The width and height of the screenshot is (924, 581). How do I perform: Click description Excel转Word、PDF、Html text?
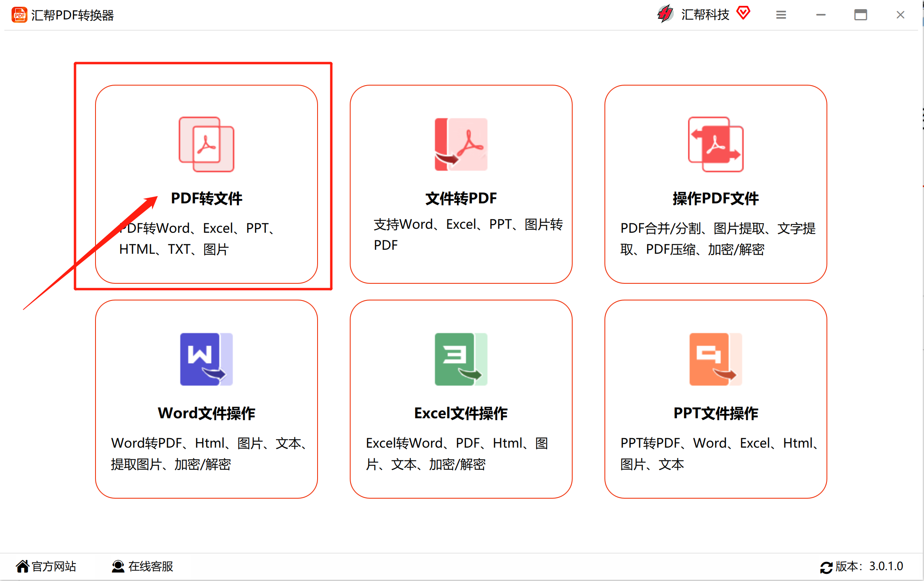click(457, 454)
